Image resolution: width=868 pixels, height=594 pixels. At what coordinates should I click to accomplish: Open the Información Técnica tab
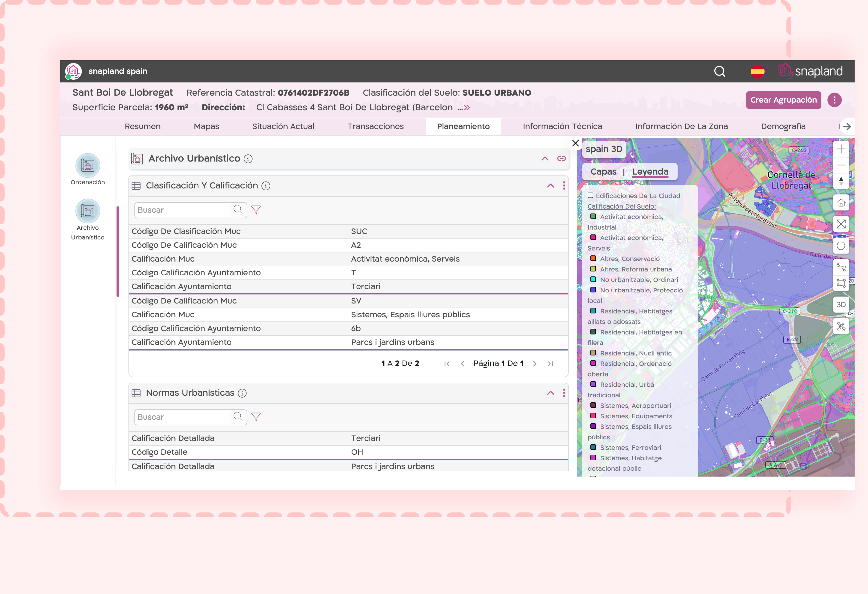pyautogui.click(x=562, y=127)
